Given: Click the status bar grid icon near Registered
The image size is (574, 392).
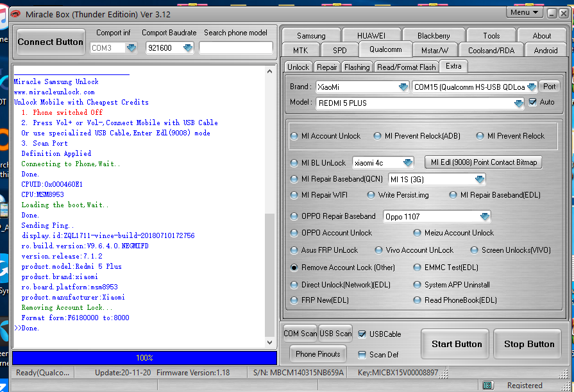Looking at the screenshot, I should point(487,385).
